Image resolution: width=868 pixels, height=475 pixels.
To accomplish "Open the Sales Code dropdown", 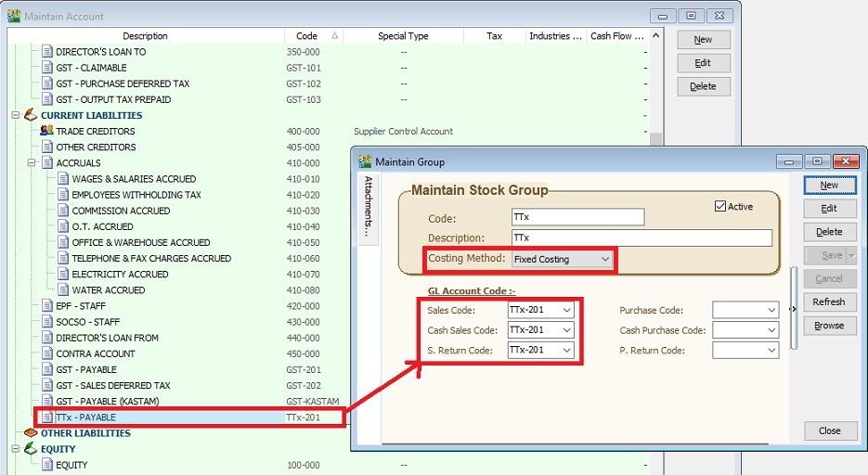I will (567, 310).
